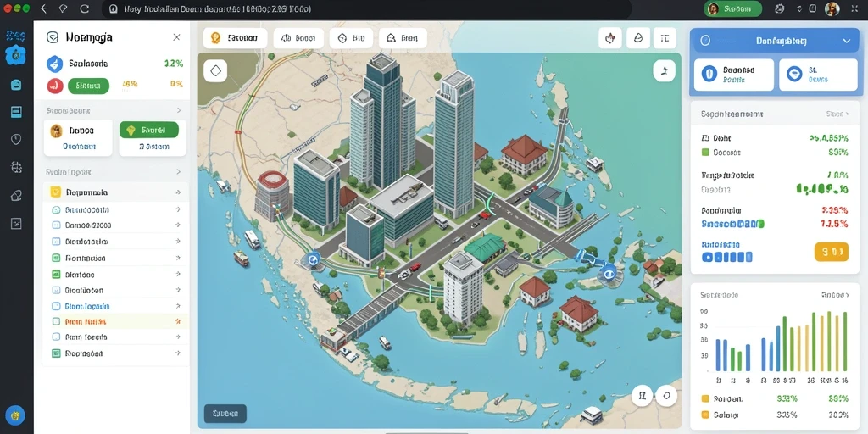
Task: Open the picture-frame icon in dark sidebar
Action: 16,223
